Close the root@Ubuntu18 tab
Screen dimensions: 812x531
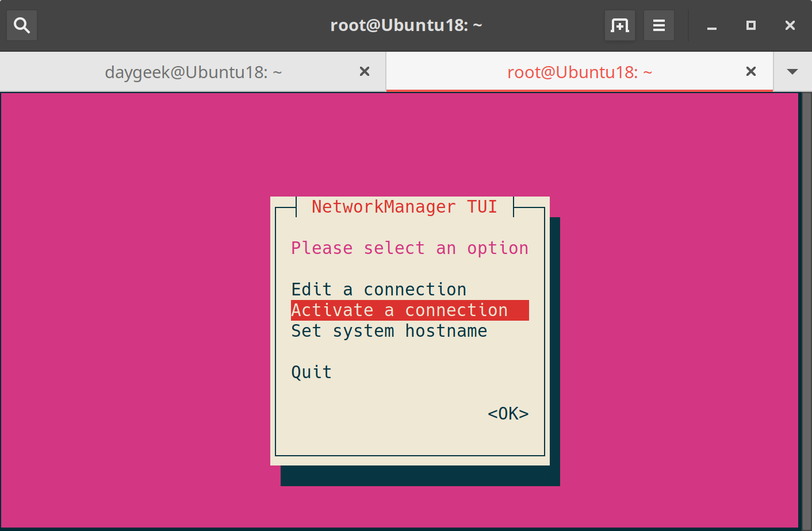point(751,71)
